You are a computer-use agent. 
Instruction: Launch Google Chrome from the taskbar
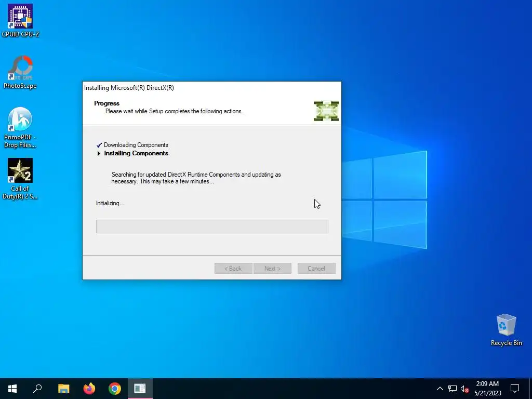115,389
